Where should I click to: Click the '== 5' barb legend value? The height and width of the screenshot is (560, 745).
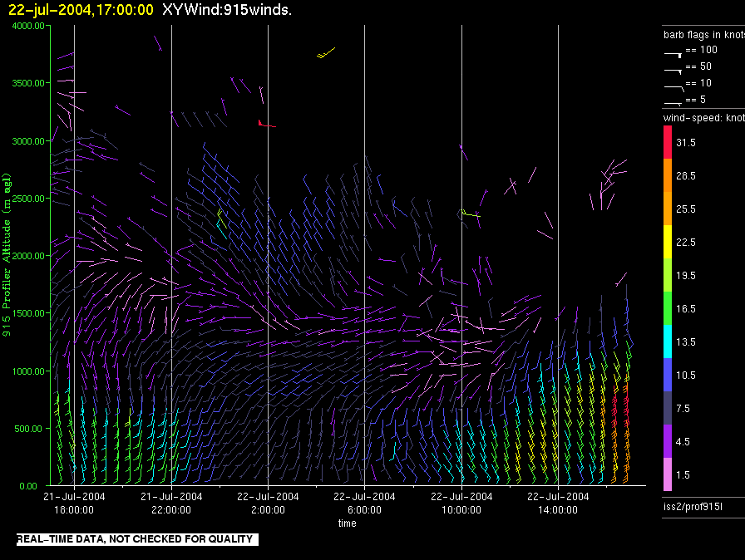point(696,99)
